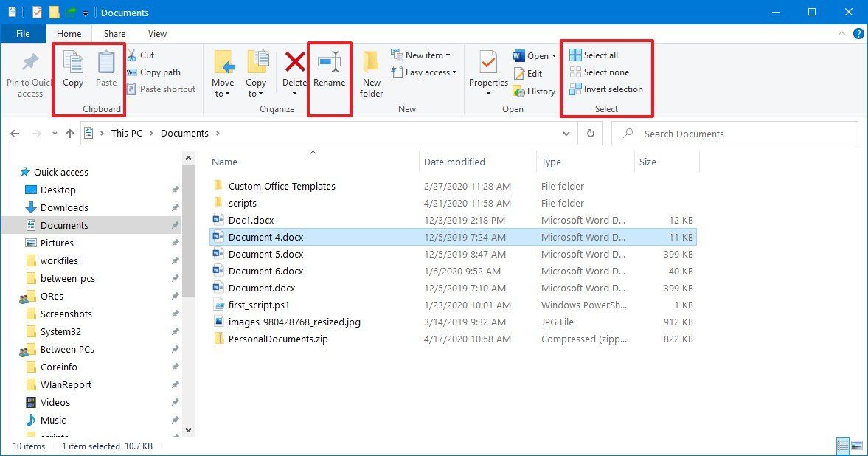The width and height of the screenshot is (868, 456).
Task: Open the Share tab
Action: tap(114, 33)
